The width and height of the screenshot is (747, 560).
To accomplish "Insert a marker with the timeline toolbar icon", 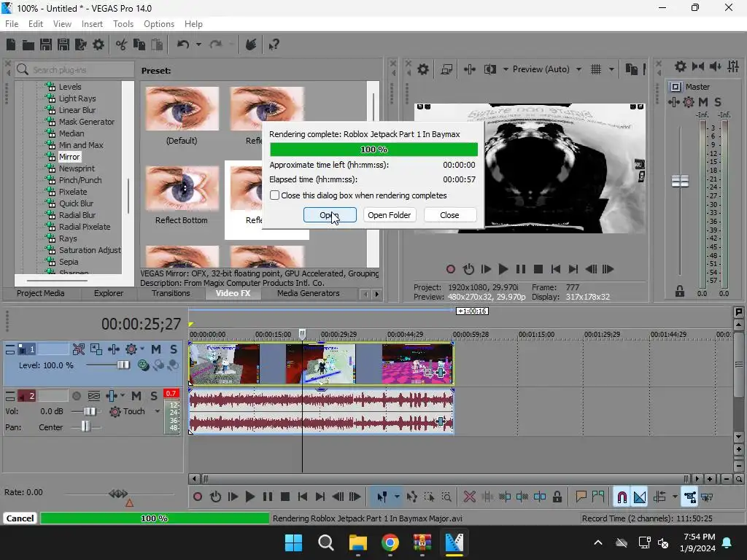I will tap(581, 497).
